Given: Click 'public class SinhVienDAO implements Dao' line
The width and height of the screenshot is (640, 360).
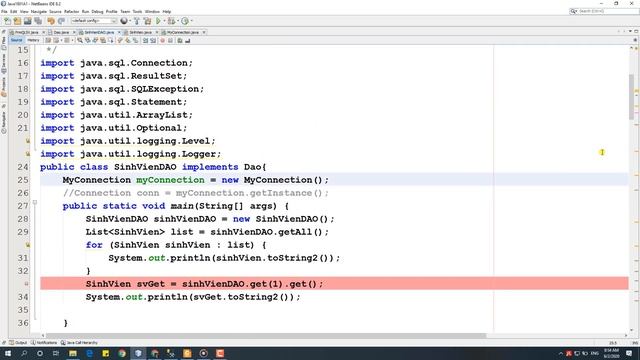Looking at the screenshot, I should (153, 167).
